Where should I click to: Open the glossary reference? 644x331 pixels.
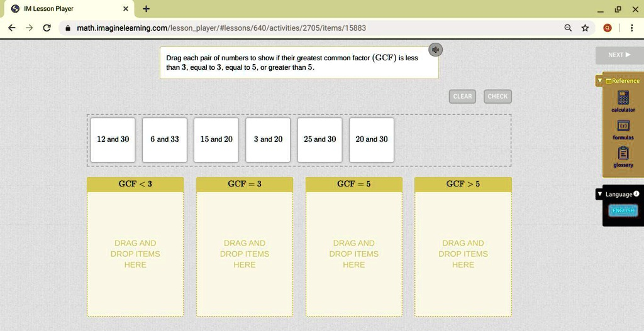(623, 155)
